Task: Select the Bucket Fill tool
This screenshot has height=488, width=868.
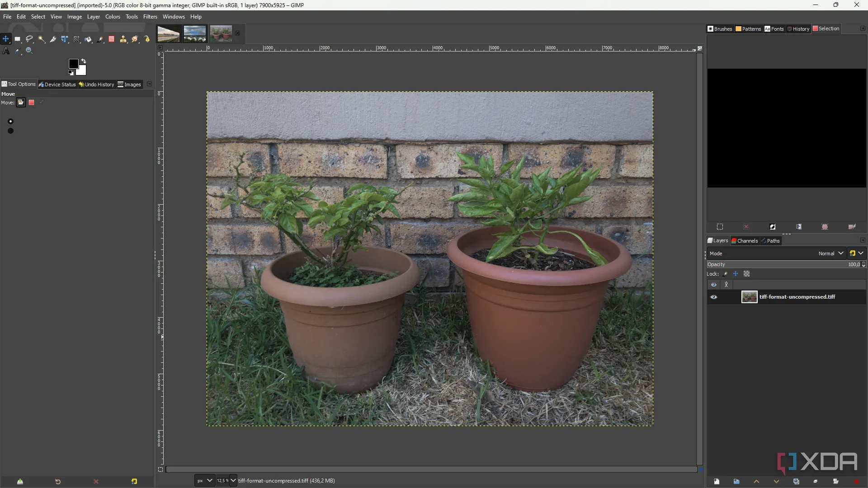Action: click(x=89, y=39)
